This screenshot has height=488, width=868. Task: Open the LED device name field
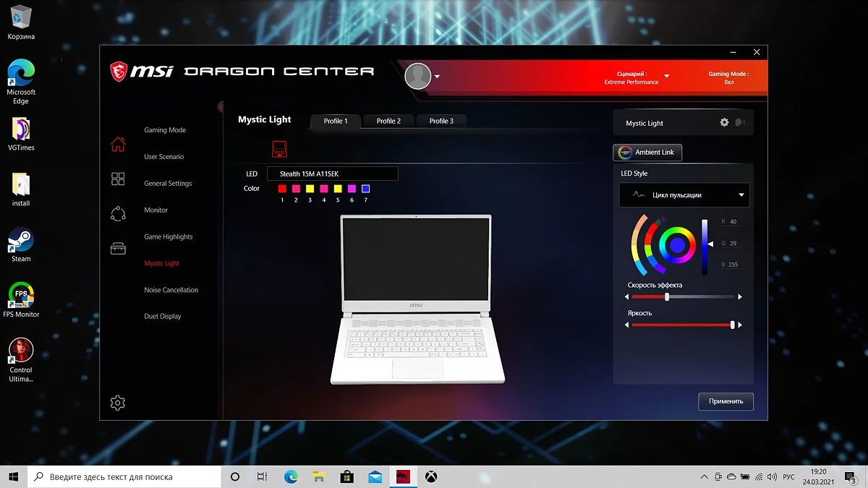tap(333, 174)
